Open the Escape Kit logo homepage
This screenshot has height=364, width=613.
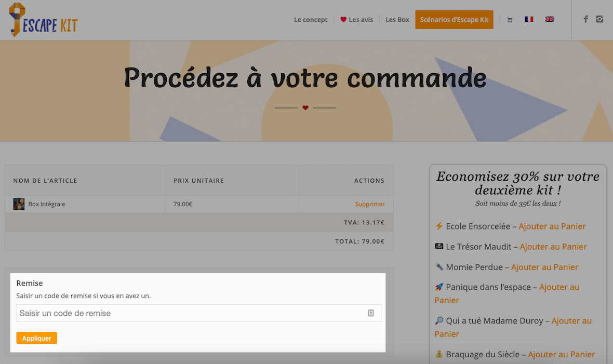pos(44,20)
